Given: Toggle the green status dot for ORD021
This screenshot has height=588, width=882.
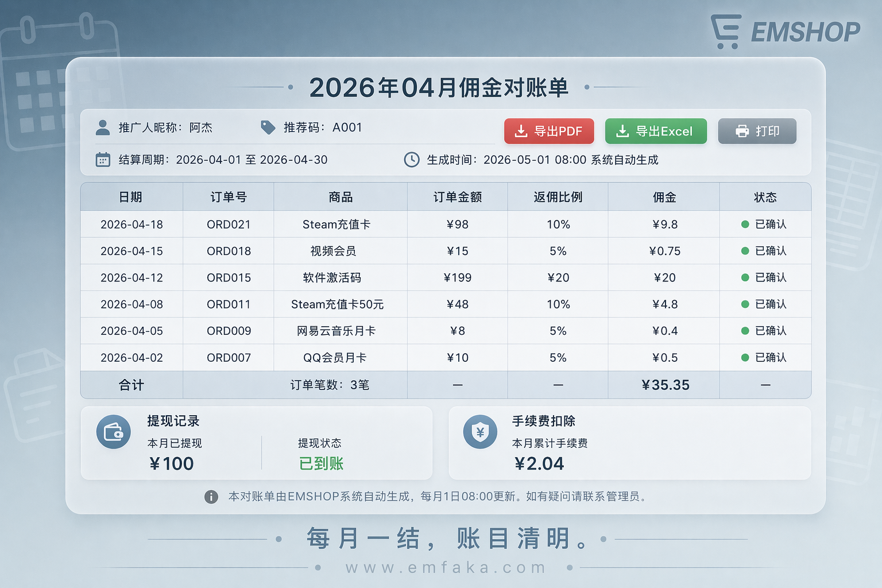Looking at the screenshot, I should (744, 224).
